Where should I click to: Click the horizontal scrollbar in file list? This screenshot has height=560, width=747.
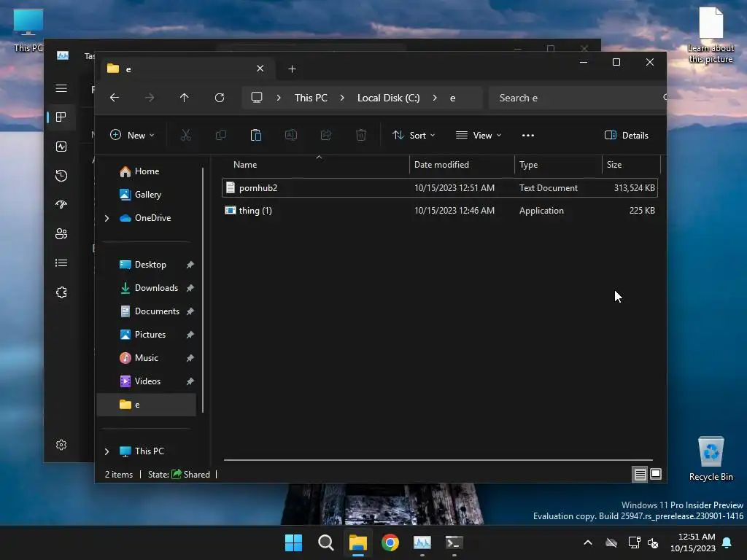[x=438, y=460]
